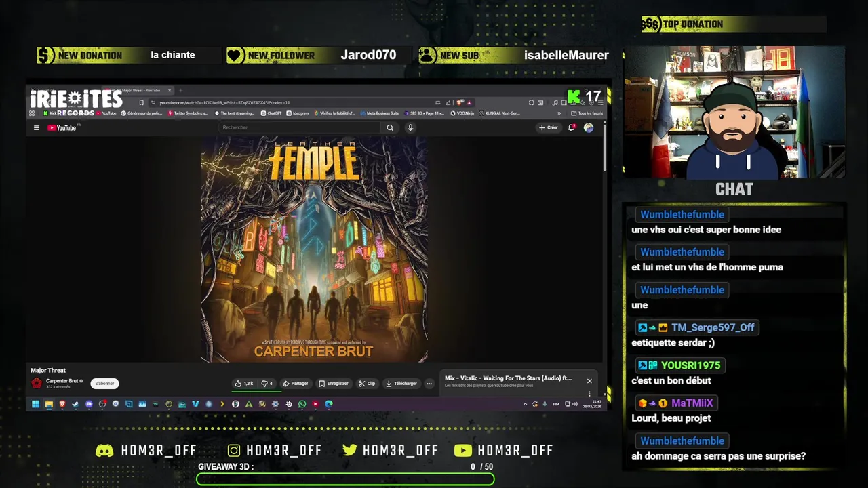The image size is (868, 488).
Task: Open Steam from the taskbar
Action: pyautogui.click(x=75, y=404)
